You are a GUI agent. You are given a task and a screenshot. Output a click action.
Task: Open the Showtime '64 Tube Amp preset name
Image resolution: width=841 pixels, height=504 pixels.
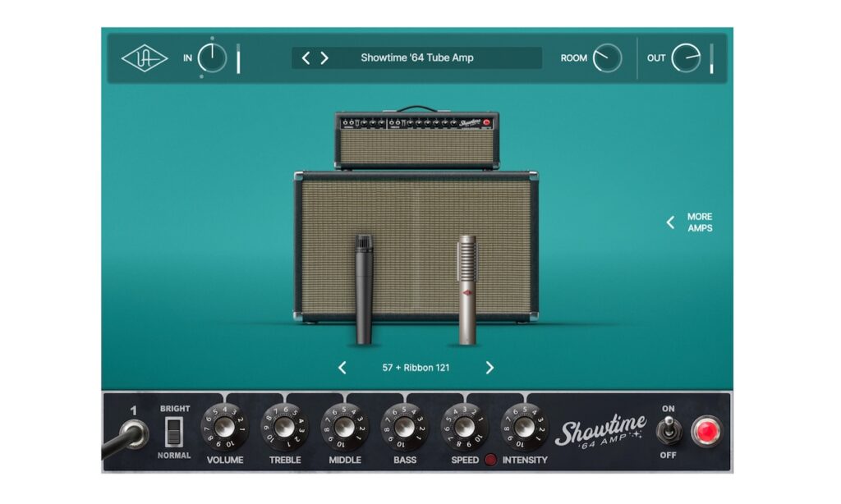[416, 58]
